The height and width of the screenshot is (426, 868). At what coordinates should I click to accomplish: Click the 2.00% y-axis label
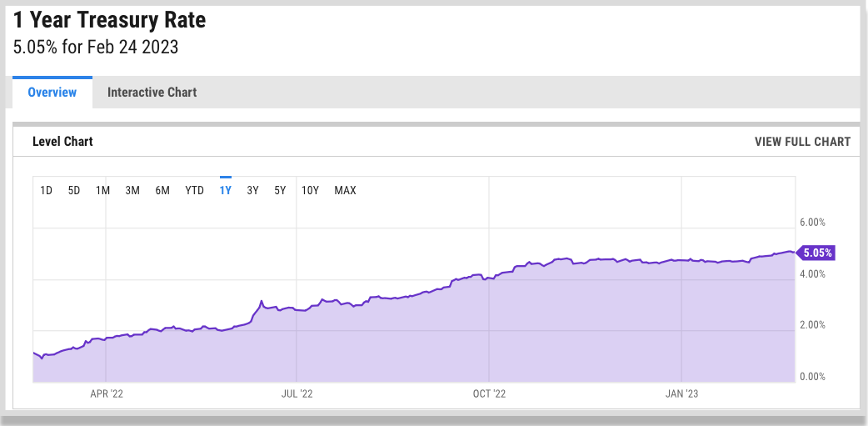(813, 325)
